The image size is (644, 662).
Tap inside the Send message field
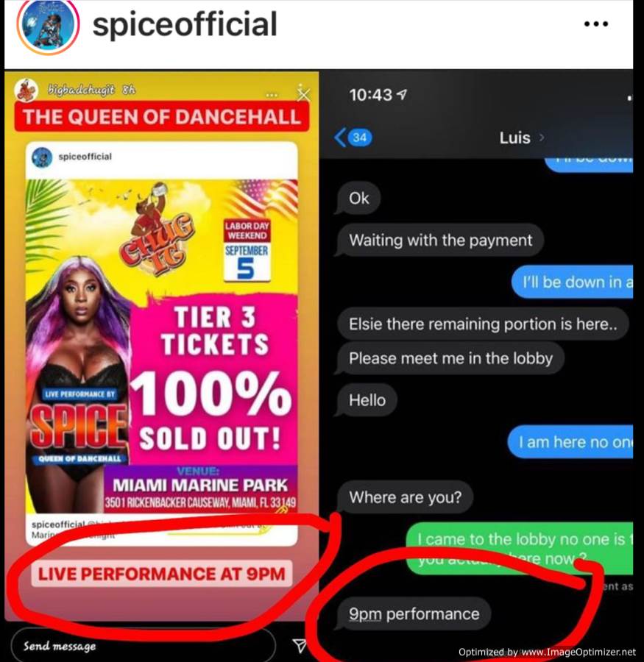click(x=143, y=646)
